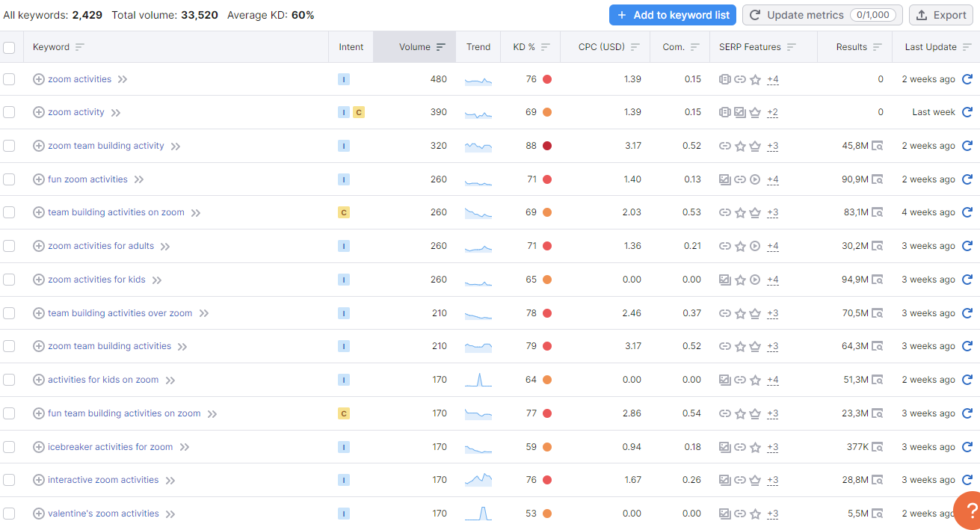Click the Intent column header
This screenshot has width=980, height=530.
click(x=351, y=47)
